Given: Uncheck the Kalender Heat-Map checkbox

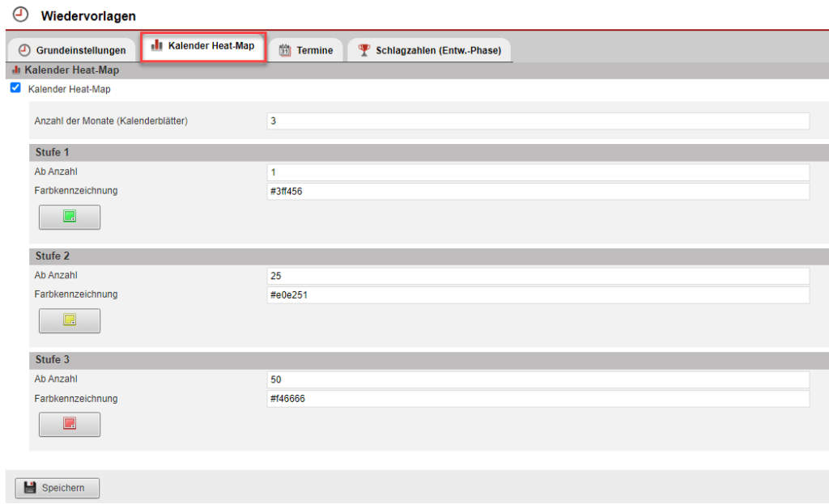Looking at the screenshot, I should point(15,88).
